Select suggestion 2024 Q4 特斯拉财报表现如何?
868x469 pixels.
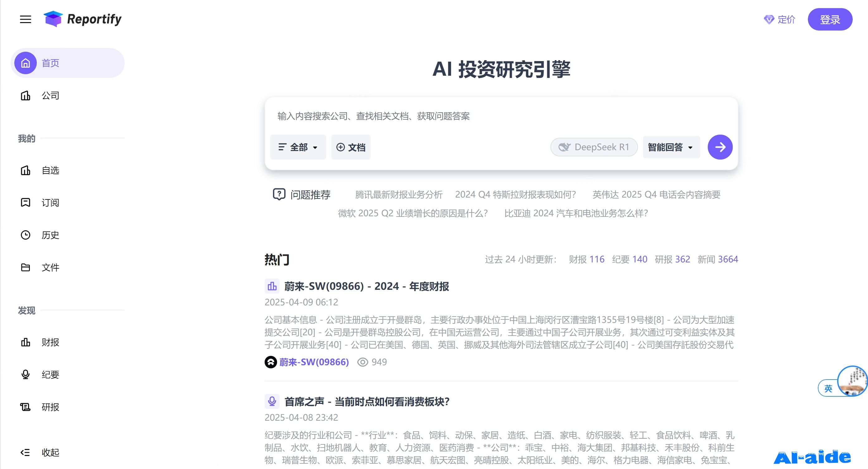point(516,195)
